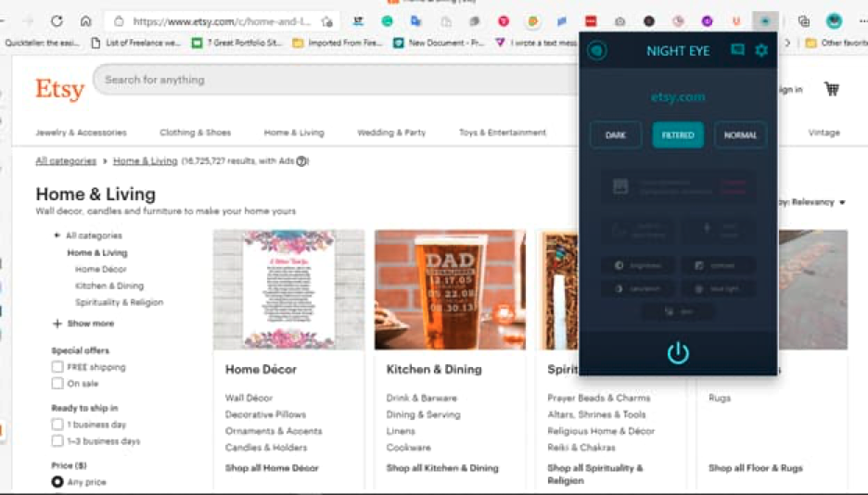Open the browser Collections icon
Image resolution: width=868 pixels, height=495 pixels.
pos(804,21)
